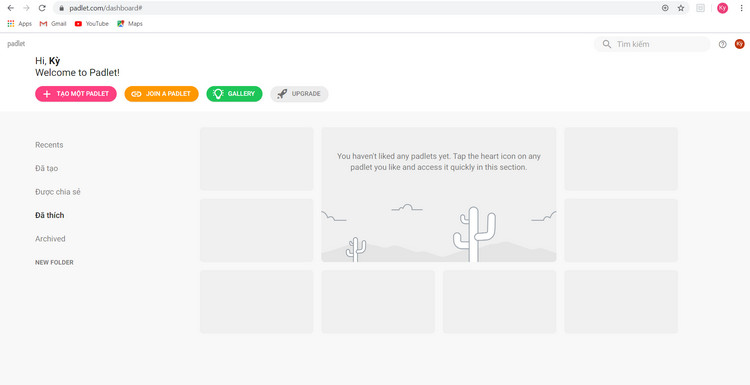The width and height of the screenshot is (750, 385).
Task: Click the 'Welcome to Padlet!' greeting text
Action: pos(77,73)
